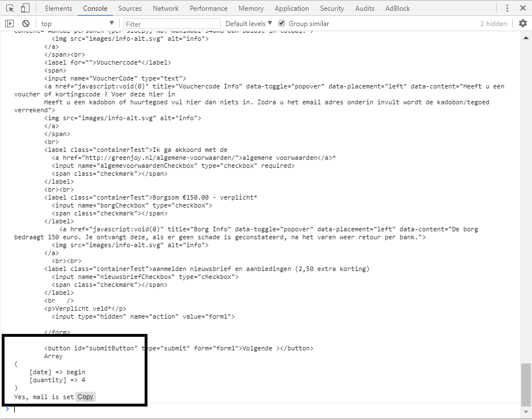This screenshot has width=532, height=419.
Task: Click the vertical scrollbar thumb
Action: point(526,384)
